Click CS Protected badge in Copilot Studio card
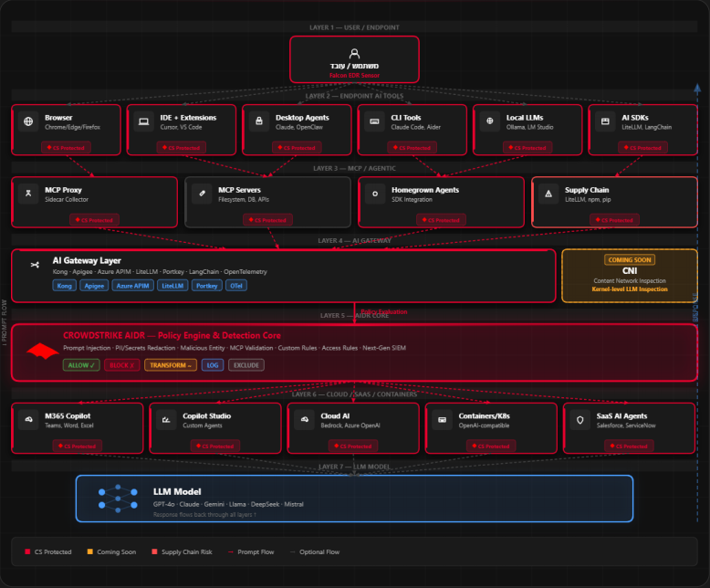 tap(215, 446)
